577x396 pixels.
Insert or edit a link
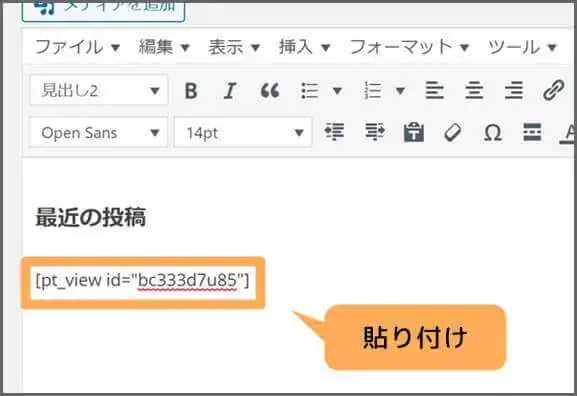(x=554, y=91)
